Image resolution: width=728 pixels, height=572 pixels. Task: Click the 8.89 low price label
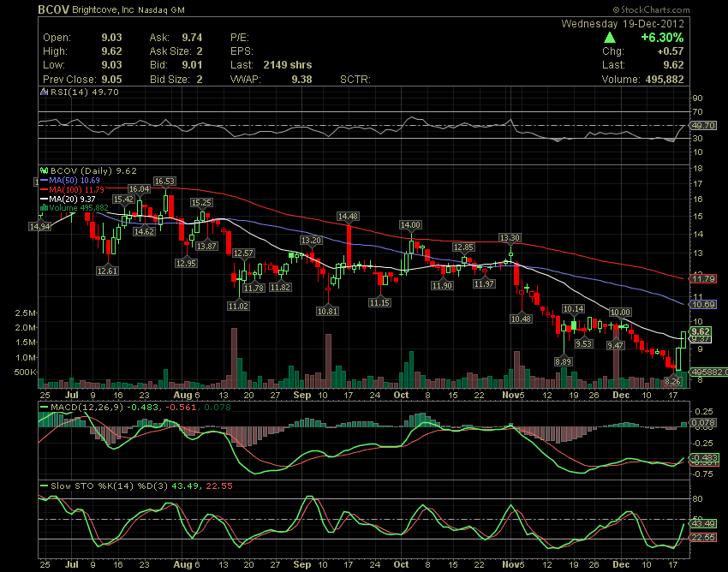point(564,361)
